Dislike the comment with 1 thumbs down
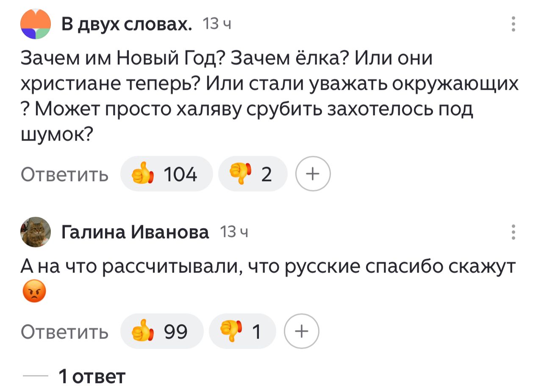Screen dimensions: 544x392 click(x=242, y=331)
